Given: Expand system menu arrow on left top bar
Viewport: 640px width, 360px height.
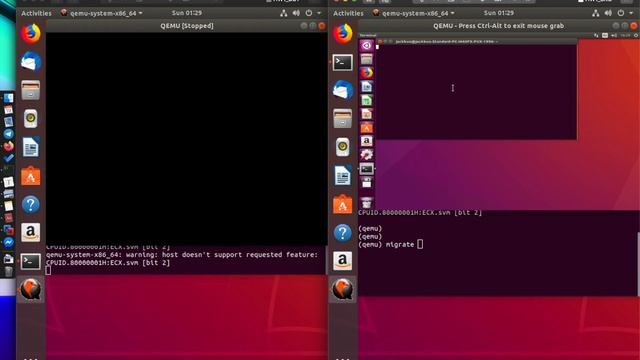Looking at the screenshot, I should [319, 13].
